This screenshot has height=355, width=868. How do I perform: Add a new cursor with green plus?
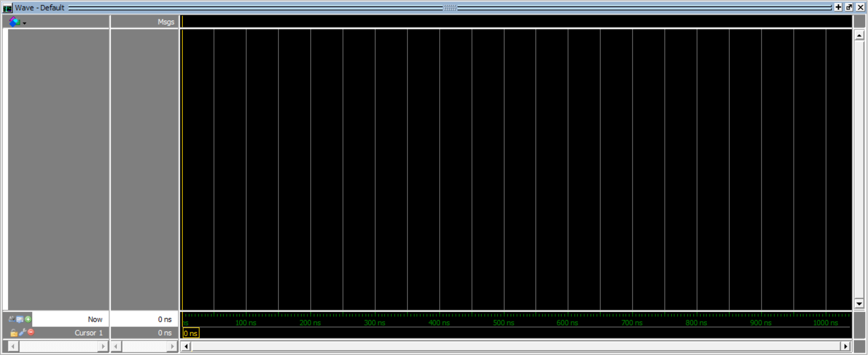(x=28, y=319)
